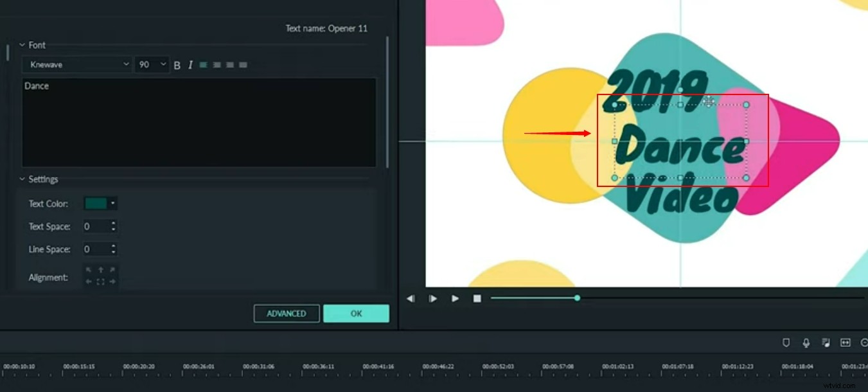The height and width of the screenshot is (392, 868).
Task: Click the top-left arrow in Alignment controls
Action: tap(89, 269)
